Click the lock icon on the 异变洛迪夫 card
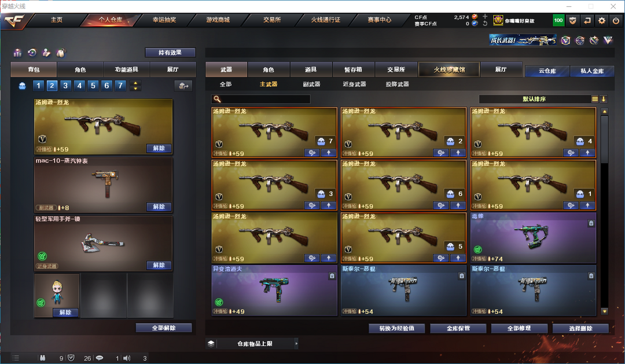The image size is (625, 364). click(332, 276)
